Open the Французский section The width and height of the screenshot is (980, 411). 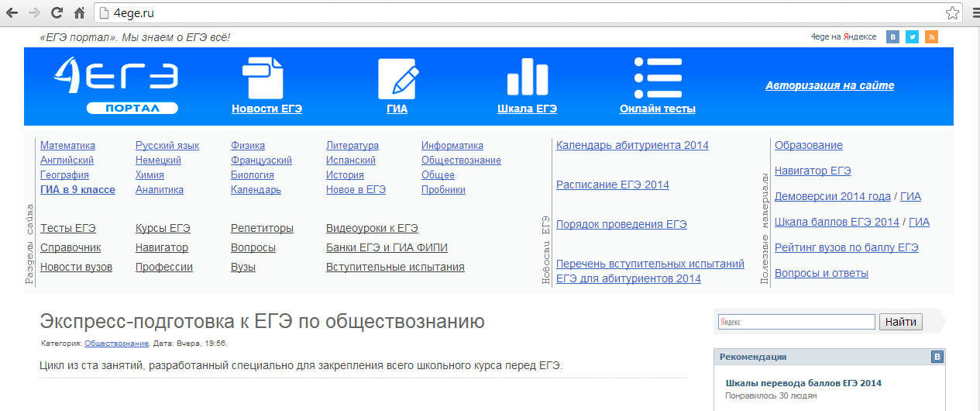261,160
